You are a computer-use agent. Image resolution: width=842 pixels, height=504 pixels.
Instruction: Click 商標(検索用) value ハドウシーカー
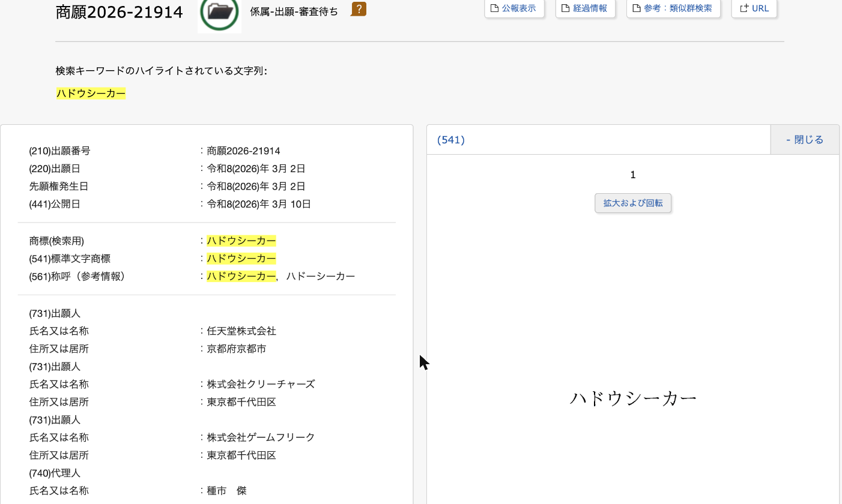241,241
